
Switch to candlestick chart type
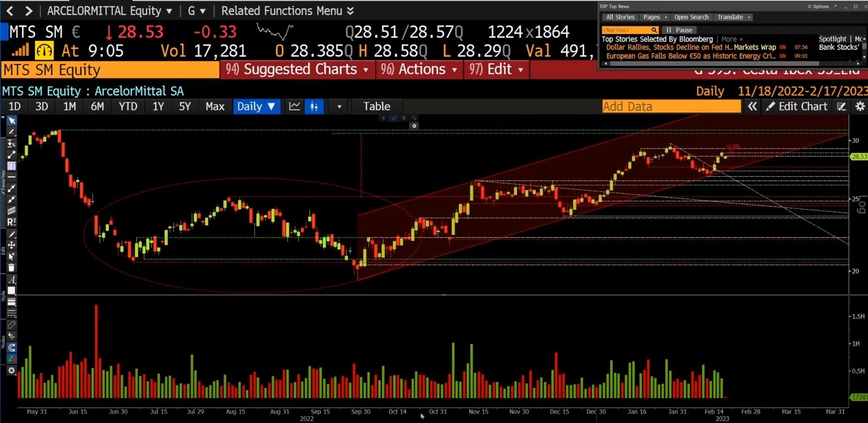tap(314, 106)
